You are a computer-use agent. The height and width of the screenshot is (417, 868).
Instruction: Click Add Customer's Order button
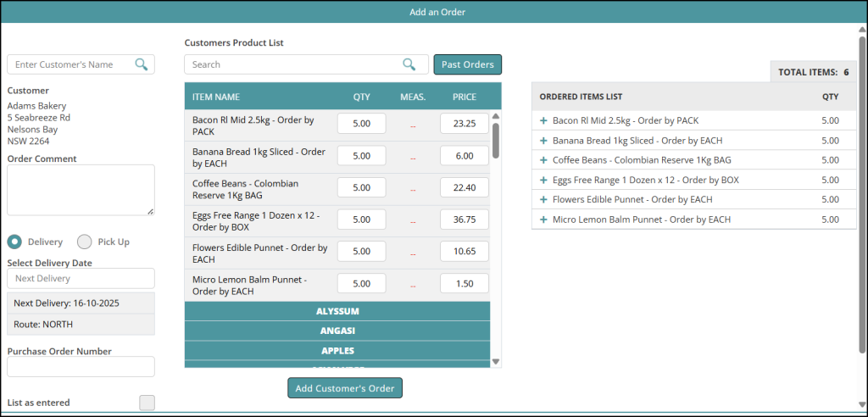tap(344, 388)
